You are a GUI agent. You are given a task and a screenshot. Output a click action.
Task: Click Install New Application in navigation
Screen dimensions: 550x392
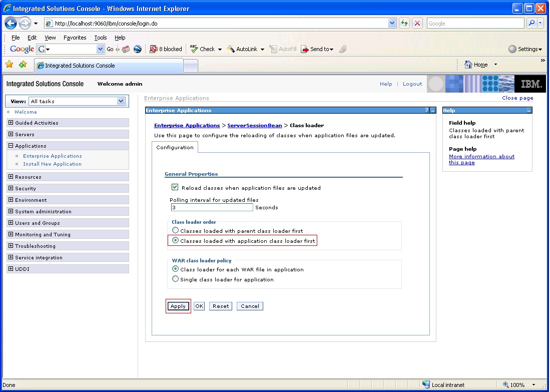coord(52,164)
